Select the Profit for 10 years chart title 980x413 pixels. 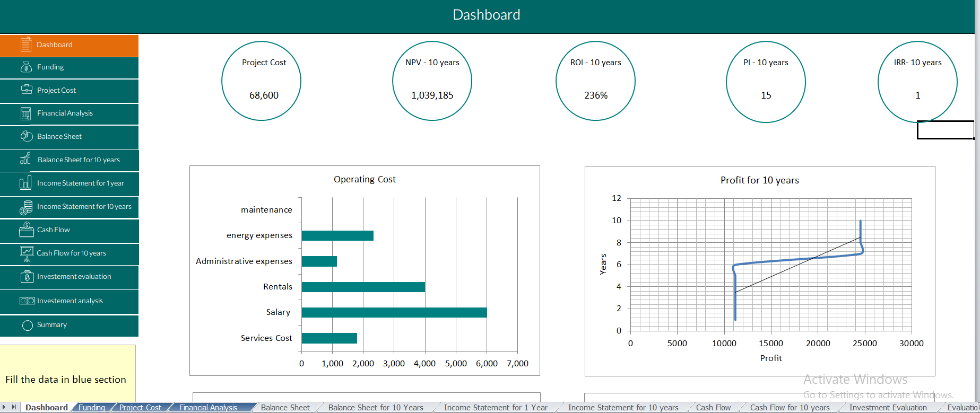(x=759, y=180)
